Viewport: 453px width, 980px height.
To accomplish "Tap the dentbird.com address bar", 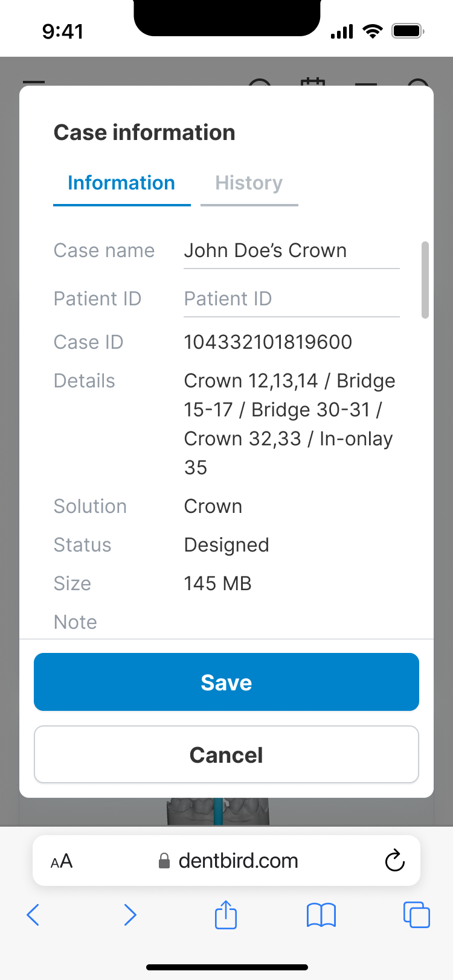I will pyautogui.click(x=238, y=861).
